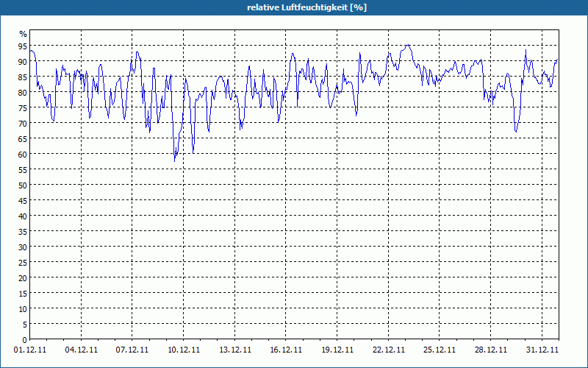Click the 40 y-axis value
Image resolution: width=588 pixels, height=368 pixels.
click(23, 216)
